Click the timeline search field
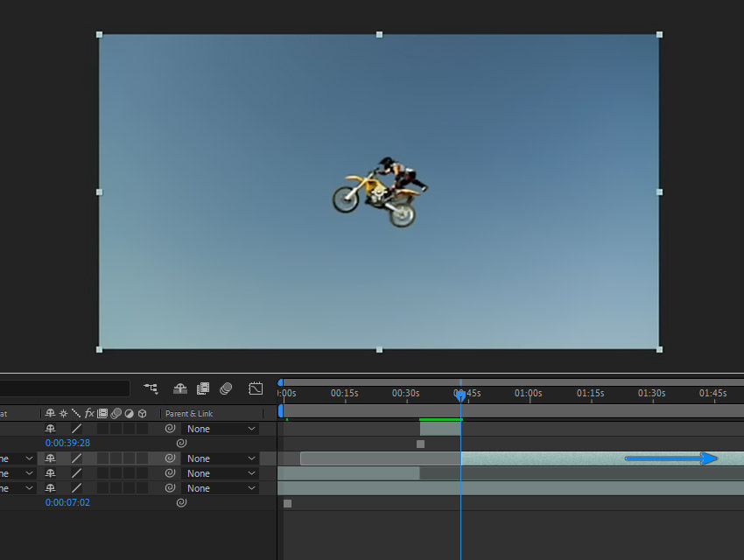The height and width of the screenshot is (560, 744). point(65,388)
